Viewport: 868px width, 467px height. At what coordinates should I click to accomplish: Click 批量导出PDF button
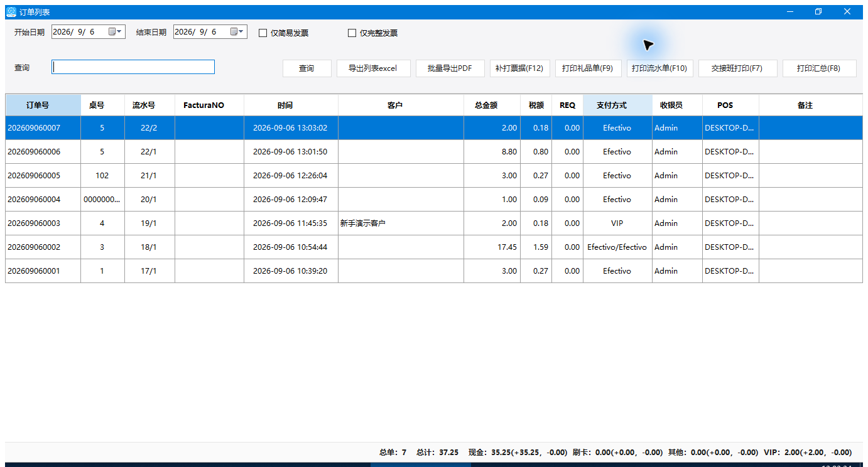[x=450, y=68]
